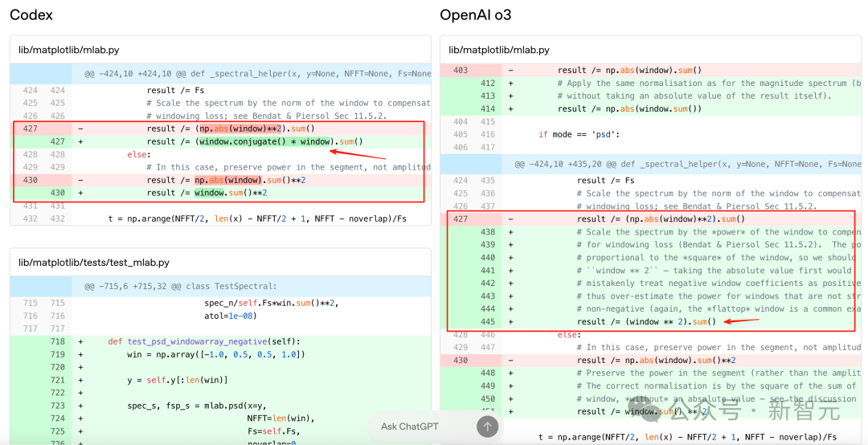
Task: Select the OpenAI o3 heading
Action: [x=476, y=15]
